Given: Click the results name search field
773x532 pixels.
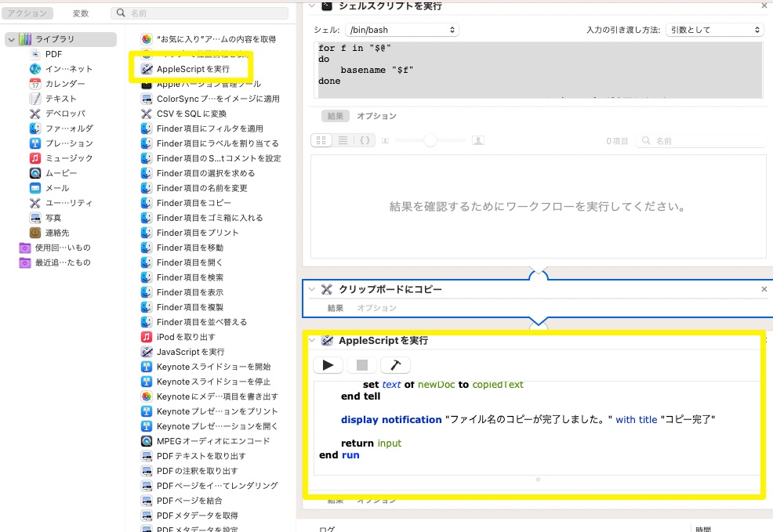Looking at the screenshot, I should pyautogui.click(x=700, y=141).
